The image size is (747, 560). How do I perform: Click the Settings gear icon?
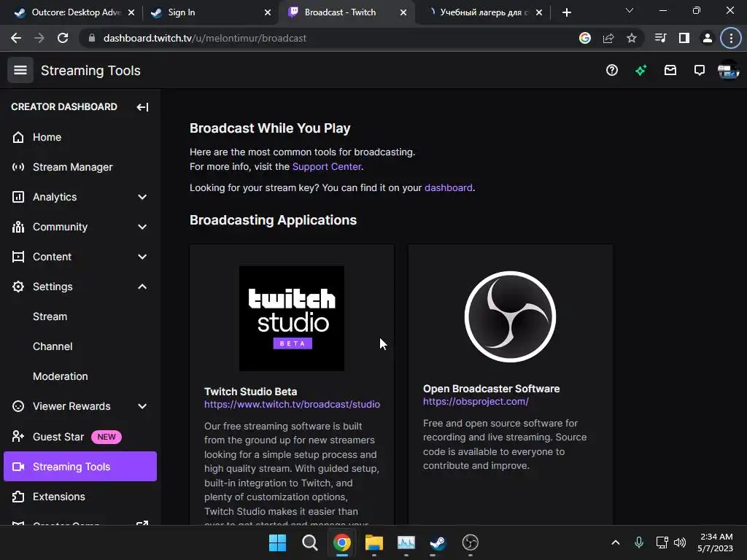18,287
